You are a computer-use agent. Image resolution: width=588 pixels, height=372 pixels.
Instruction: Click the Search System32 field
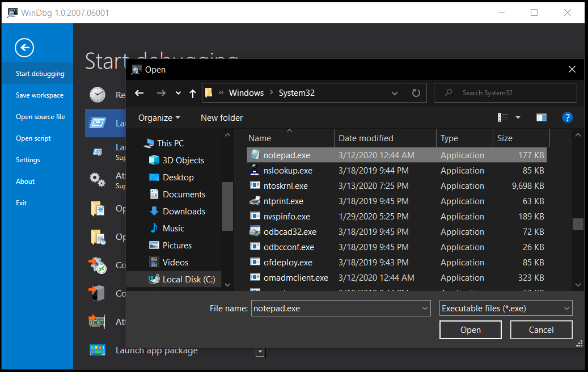[505, 92]
